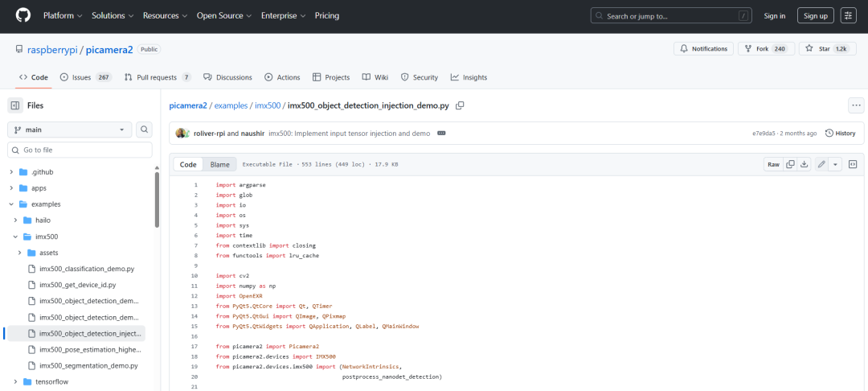The image size is (868, 391).
Task: Open commit hash e7e9da5 link
Action: [x=764, y=134]
